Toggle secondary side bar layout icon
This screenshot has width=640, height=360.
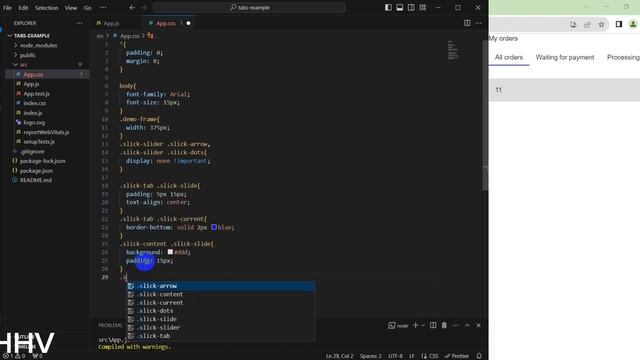(x=411, y=7)
